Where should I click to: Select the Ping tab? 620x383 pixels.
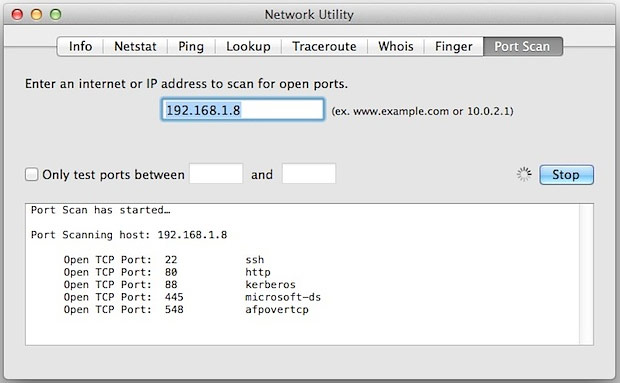coord(191,46)
